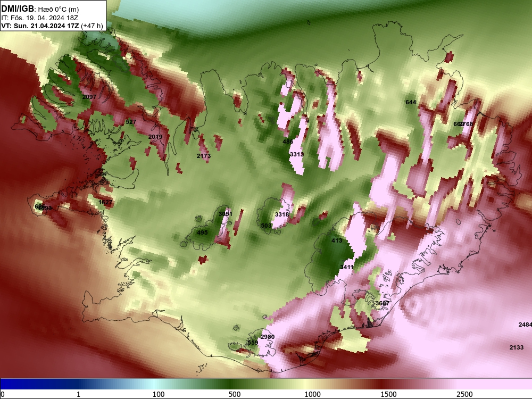Select the 'Hæð 0°C (m)' parameter label
The height and width of the screenshot is (399, 532).
(x=57, y=10)
